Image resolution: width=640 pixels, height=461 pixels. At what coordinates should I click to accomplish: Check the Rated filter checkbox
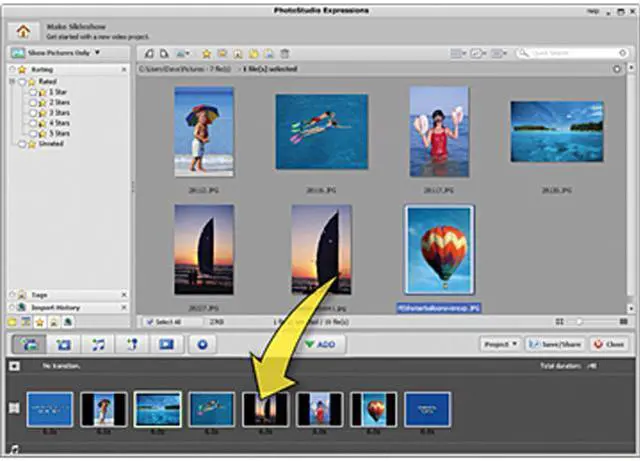point(22,82)
